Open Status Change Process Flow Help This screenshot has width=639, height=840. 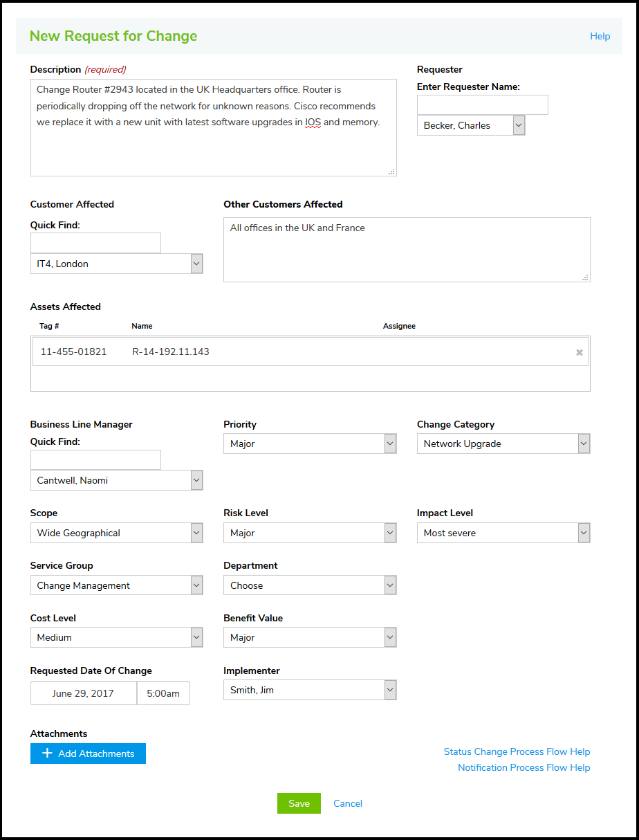click(x=517, y=751)
